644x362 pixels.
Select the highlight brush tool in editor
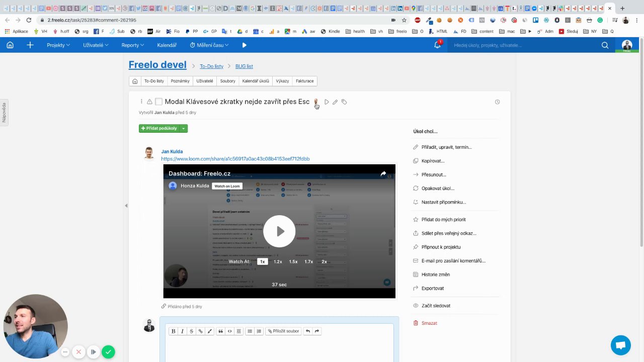point(209,331)
